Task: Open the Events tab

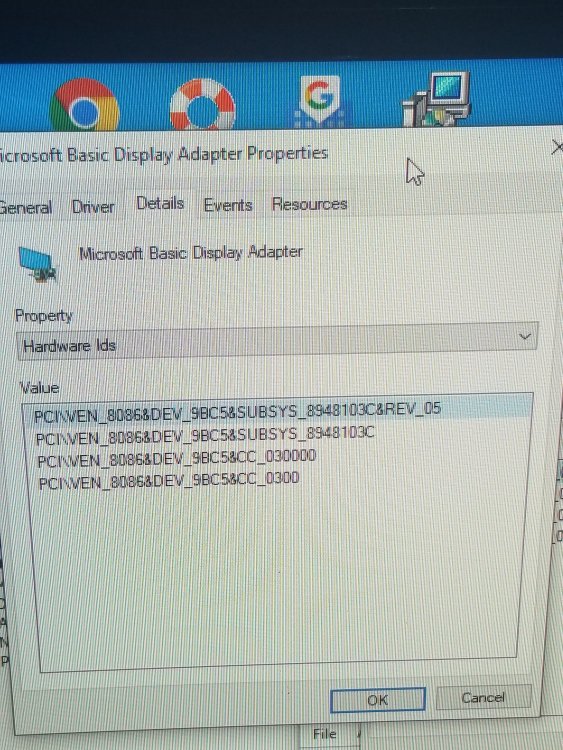Action: pos(228,205)
